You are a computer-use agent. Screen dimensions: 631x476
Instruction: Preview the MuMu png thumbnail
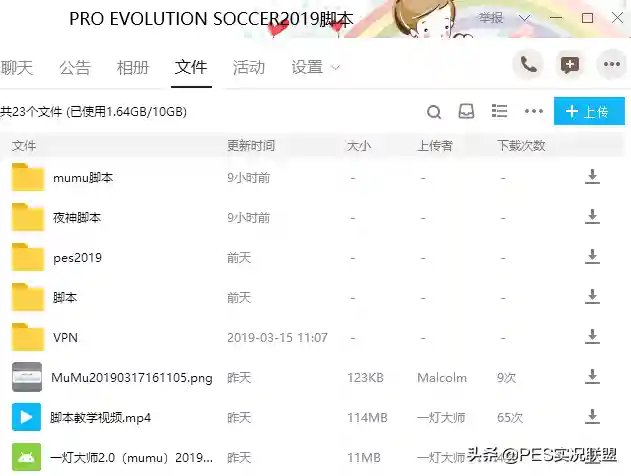27,377
